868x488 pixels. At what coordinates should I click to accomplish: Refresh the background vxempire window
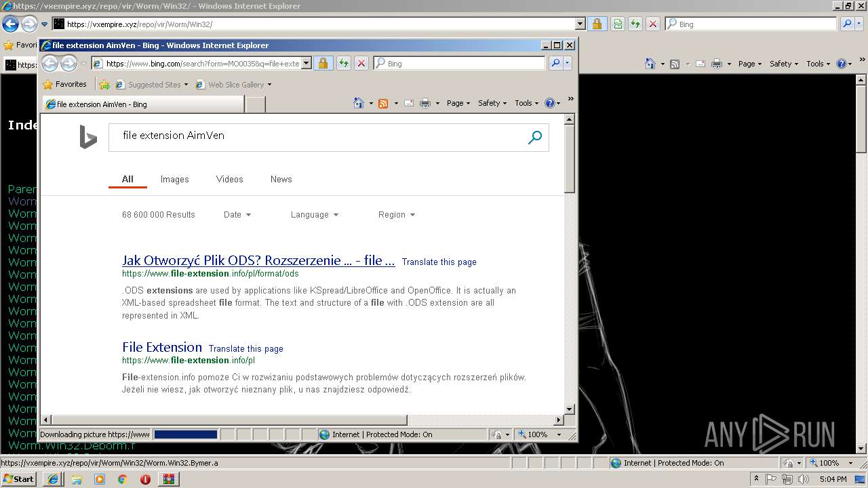tap(635, 24)
